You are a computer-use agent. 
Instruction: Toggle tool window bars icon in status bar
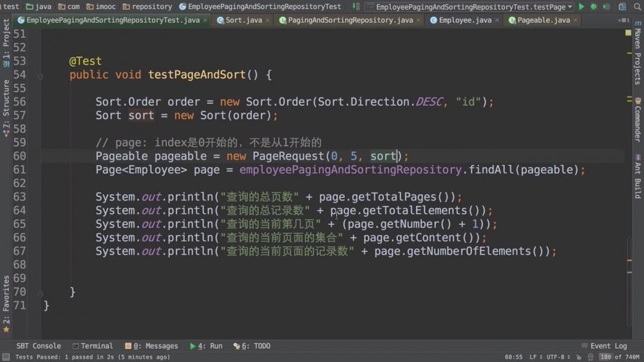click(6, 357)
